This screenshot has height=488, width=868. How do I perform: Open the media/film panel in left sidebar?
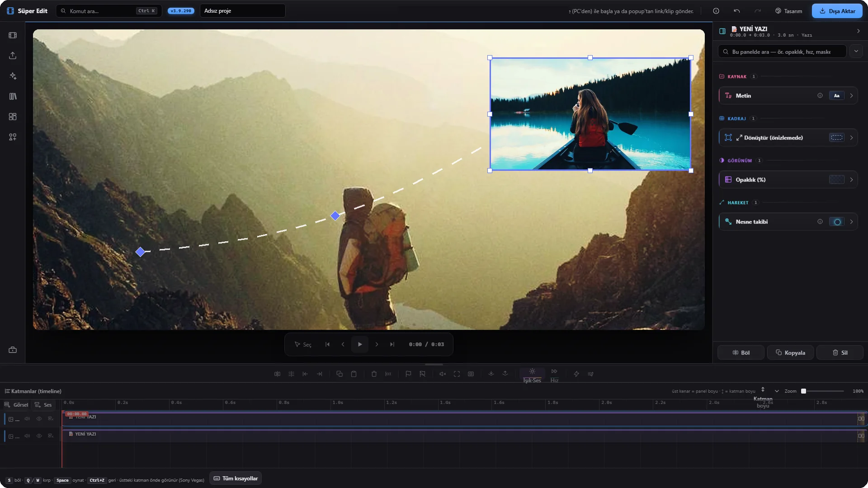pos(13,35)
